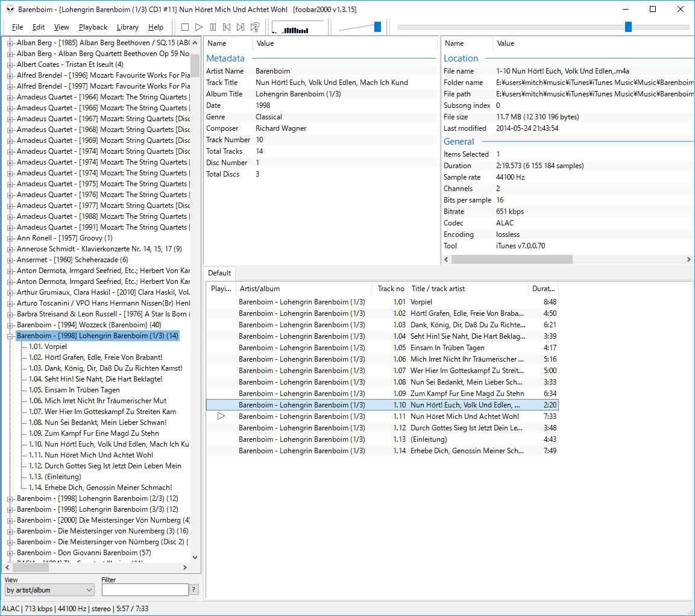
Task: Select tree track 1.14. Erhebe Dich, Genossin
Action: pyautogui.click(x=100, y=488)
